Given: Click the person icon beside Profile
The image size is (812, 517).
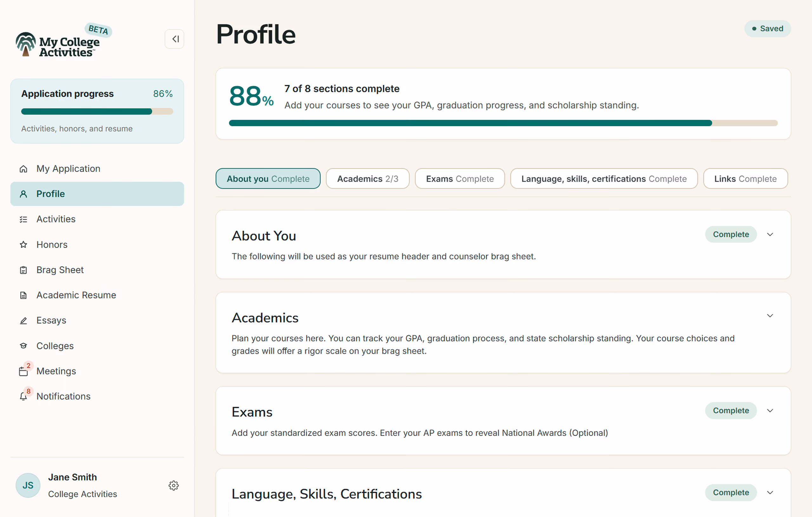Looking at the screenshot, I should pyautogui.click(x=23, y=194).
